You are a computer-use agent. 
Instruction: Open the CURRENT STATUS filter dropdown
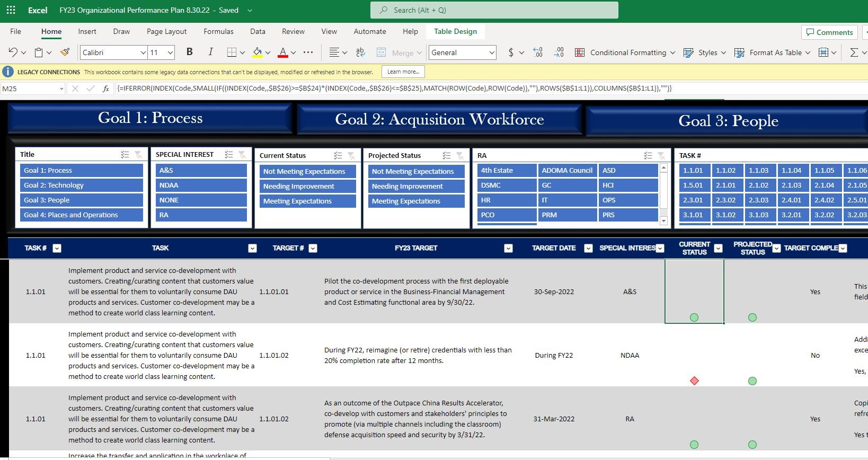click(718, 248)
